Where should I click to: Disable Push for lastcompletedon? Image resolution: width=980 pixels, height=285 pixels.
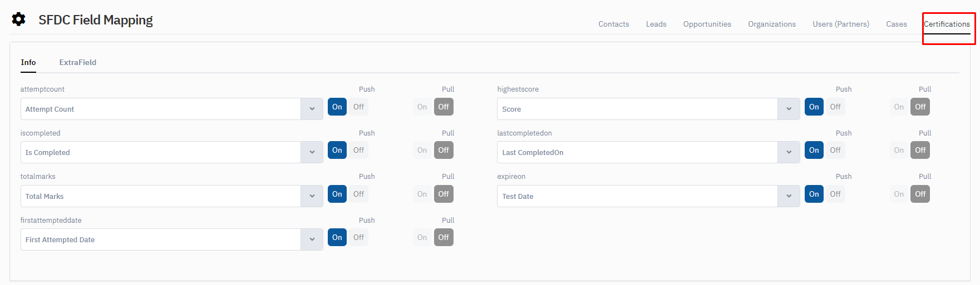pos(835,150)
